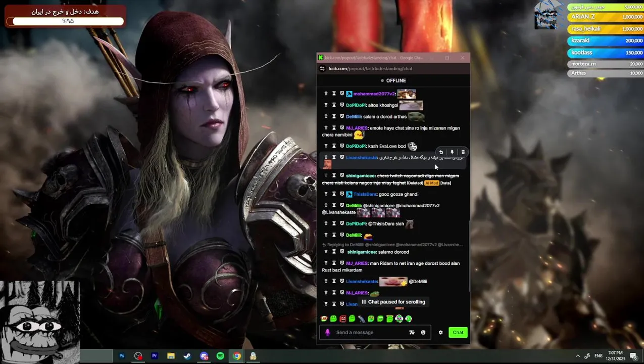The image size is (644, 364).
Task: Click shield icon beside MJ_ARIES emote haye message
Action: (342, 128)
